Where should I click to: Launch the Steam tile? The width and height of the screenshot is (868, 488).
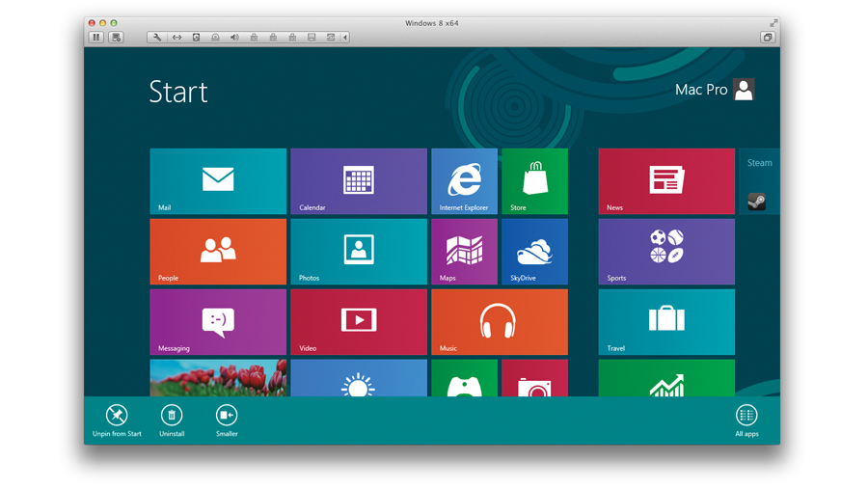pyautogui.click(x=759, y=181)
